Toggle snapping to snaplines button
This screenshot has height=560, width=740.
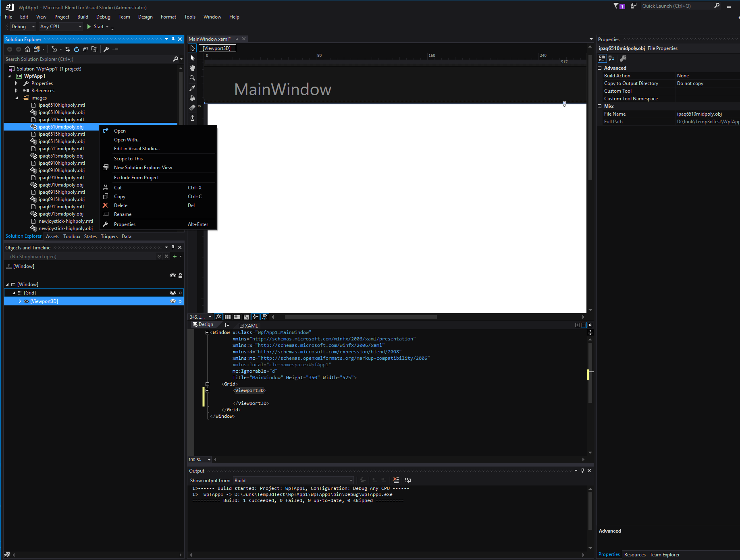coord(256,317)
